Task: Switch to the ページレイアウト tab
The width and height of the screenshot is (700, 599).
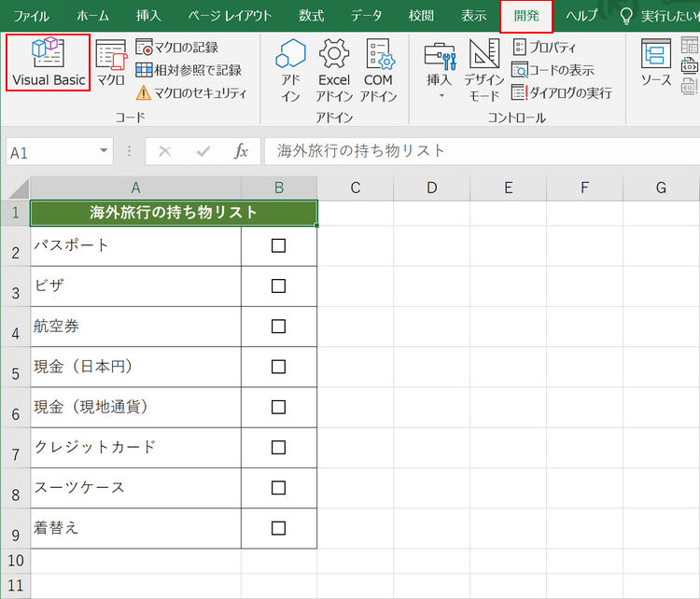Action: tap(230, 16)
